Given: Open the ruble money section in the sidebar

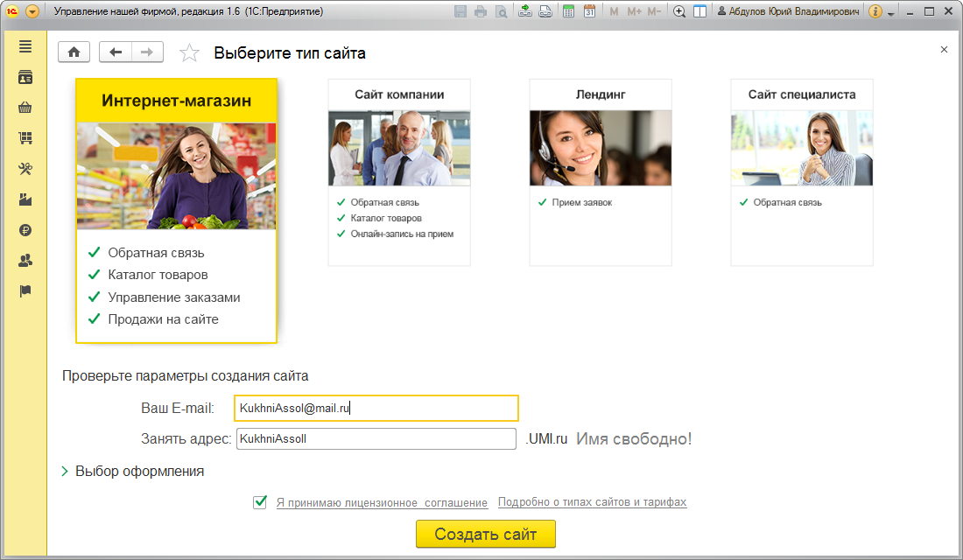Looking at the screenshot, I should (x=25, y=230).
